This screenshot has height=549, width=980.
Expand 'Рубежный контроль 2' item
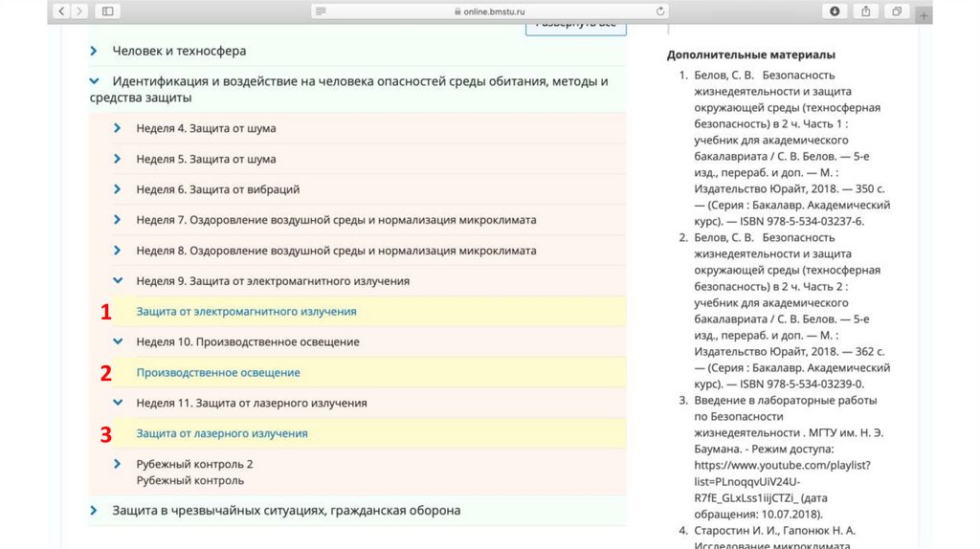(x=117, y=464)
